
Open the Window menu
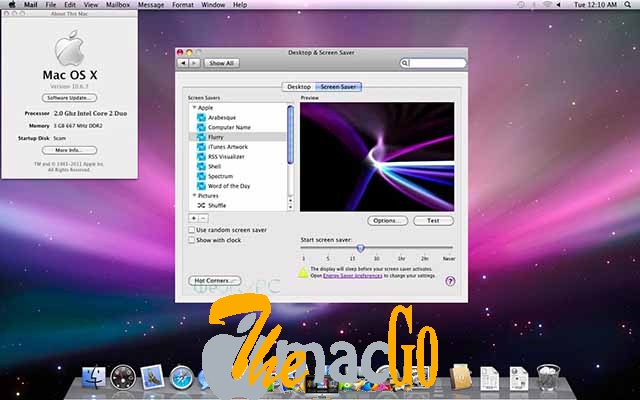(213, 5)
